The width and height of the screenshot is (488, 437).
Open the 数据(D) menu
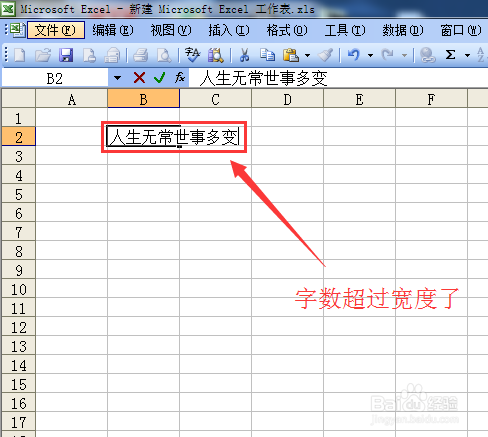403,30
